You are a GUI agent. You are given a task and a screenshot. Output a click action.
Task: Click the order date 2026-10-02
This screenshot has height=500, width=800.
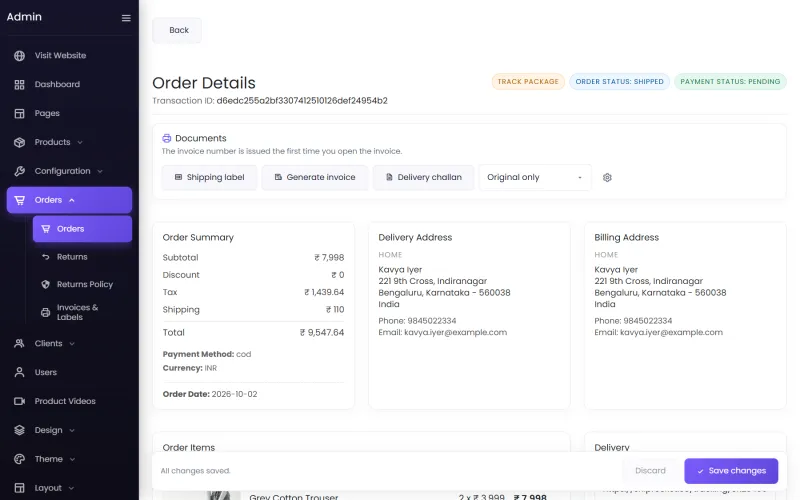[x=235, y=394]
